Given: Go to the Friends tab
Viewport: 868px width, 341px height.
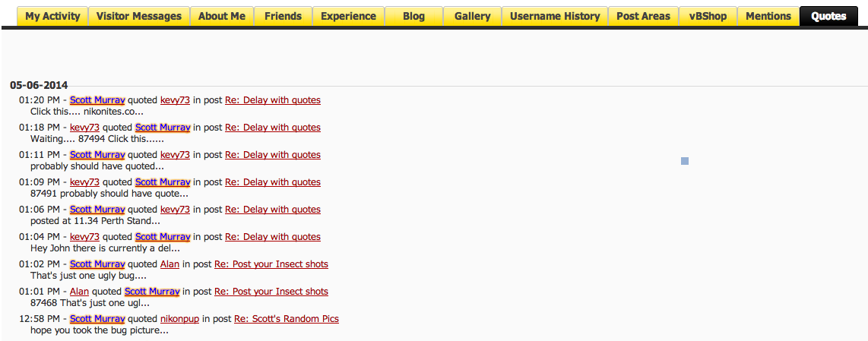Looking at the screenshot, I should 283,16.
